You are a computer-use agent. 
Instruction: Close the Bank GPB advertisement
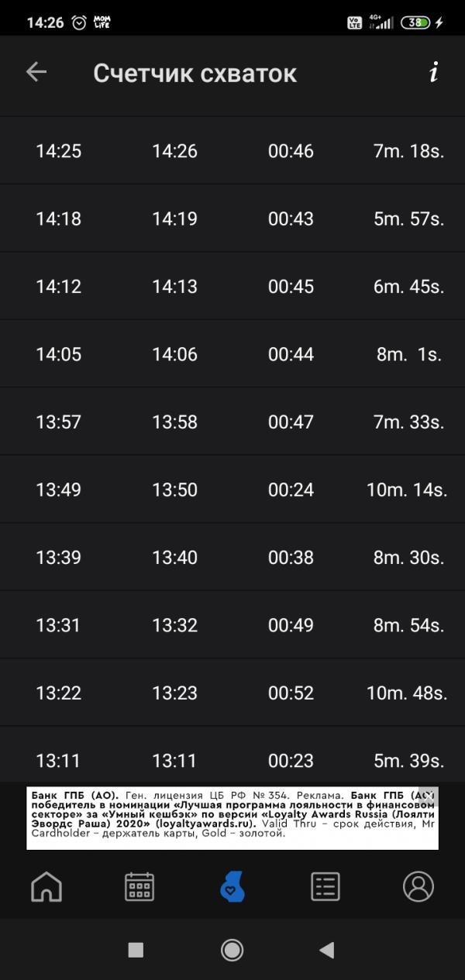click(430, 796)
